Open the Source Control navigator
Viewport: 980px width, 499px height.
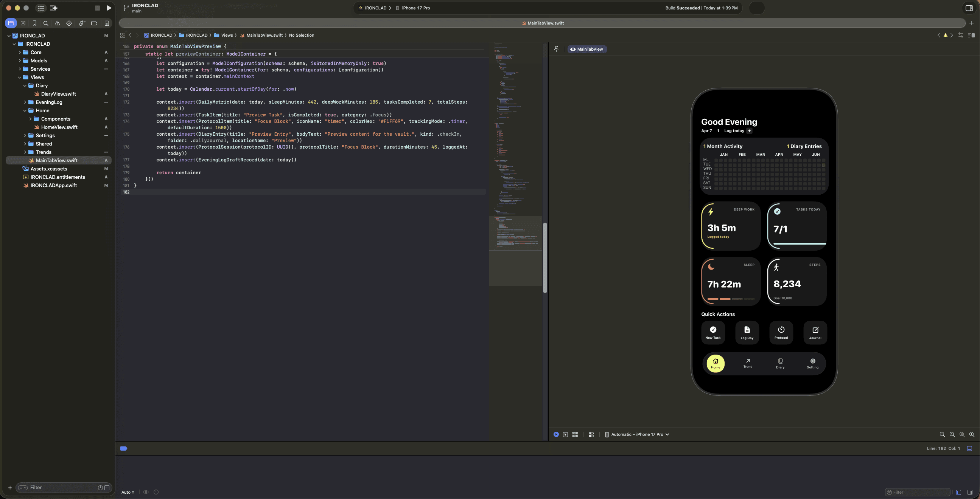(x=23, y=23)
